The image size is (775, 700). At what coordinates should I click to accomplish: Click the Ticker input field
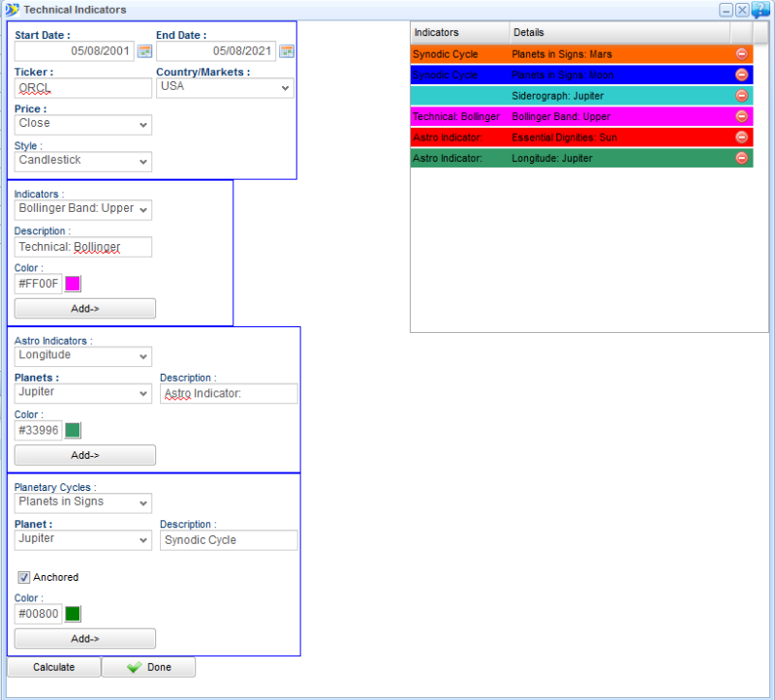tap(83, 88)
